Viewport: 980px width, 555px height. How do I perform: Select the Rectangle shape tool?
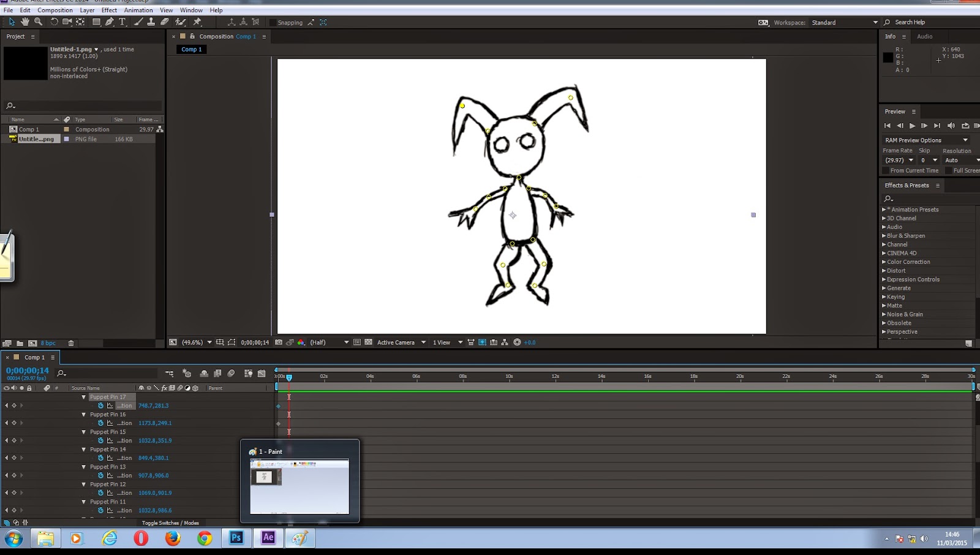pyautogui.click(x=96, y=22)
